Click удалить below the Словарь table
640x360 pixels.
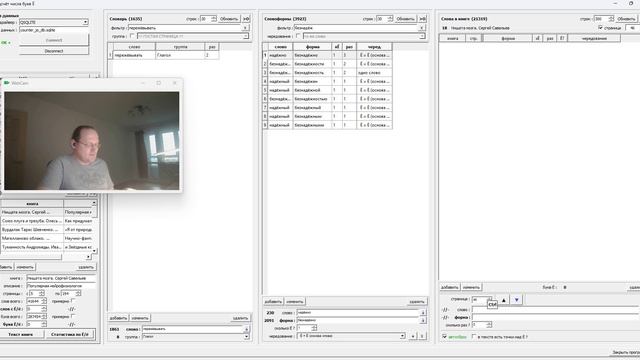tap(240, 318)
